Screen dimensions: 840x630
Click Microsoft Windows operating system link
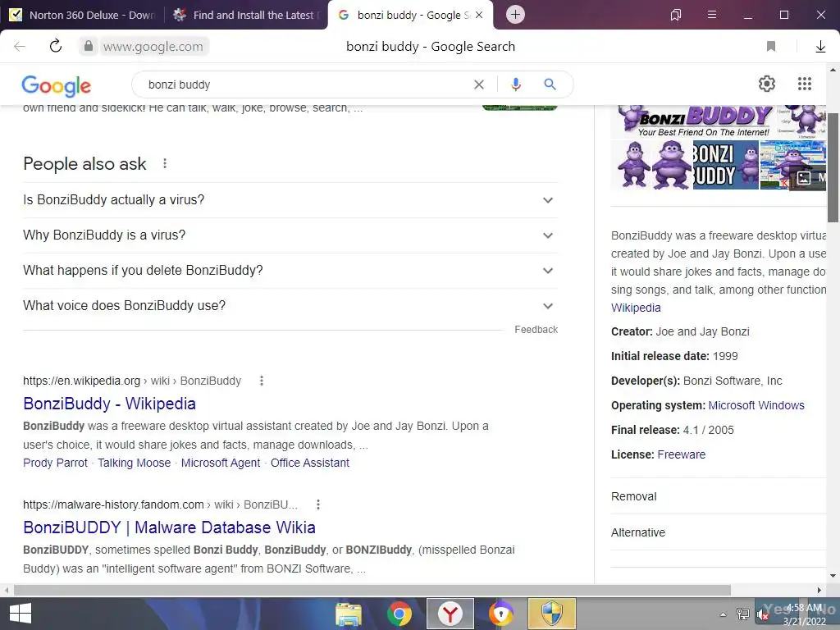click(756, 405)
